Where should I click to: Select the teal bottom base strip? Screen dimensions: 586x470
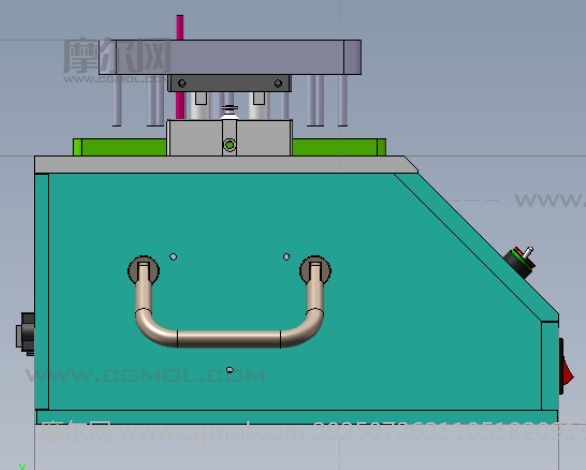[297, 417]
